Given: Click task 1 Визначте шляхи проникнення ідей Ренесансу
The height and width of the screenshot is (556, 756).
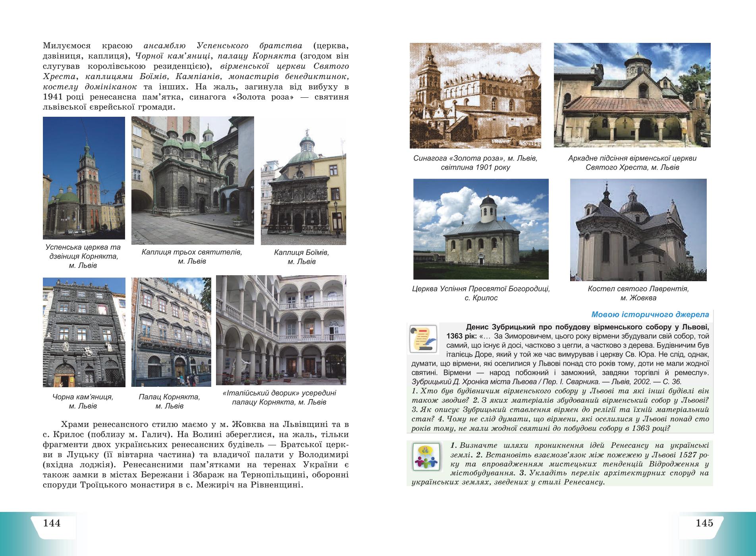Looking at the screenshot, I should click(x=580, y=450).
